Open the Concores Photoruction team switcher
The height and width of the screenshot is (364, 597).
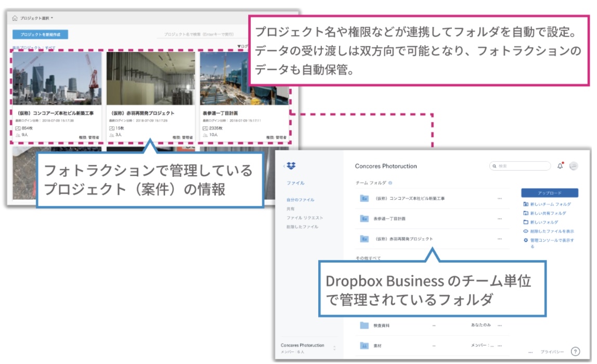(308, 348)
